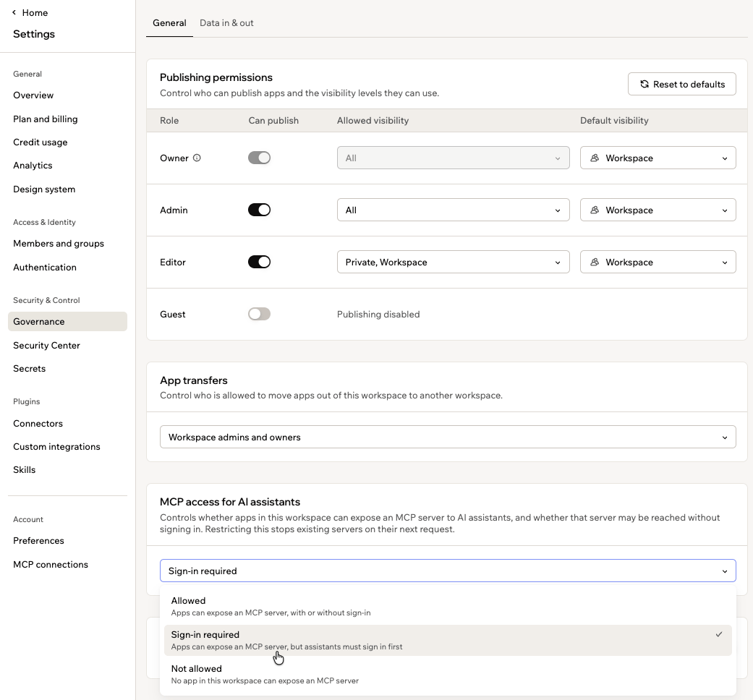The width and height of the screenshot is (753, 700).
Task: Open the App transfers permission dropdown
Action: (x=448, y=437)
